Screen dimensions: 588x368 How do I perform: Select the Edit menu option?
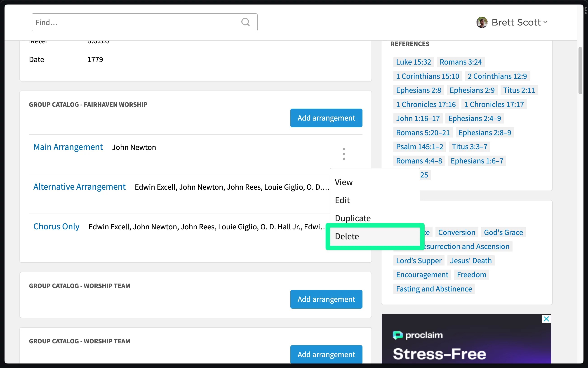click(342, 200)
